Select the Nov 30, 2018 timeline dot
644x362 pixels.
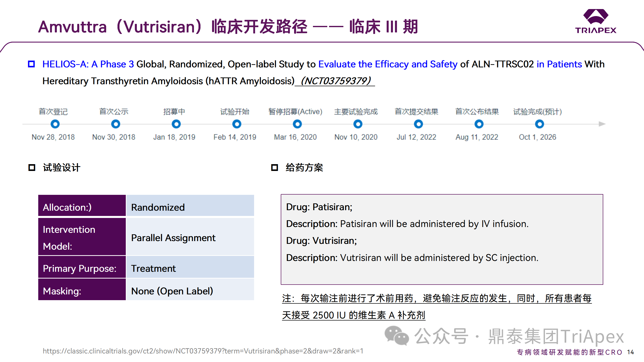pyautogui.click(x=116, y=124)
